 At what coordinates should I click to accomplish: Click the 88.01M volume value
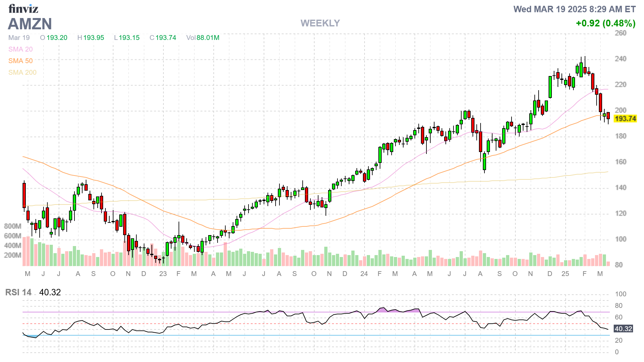pos(208,38)
